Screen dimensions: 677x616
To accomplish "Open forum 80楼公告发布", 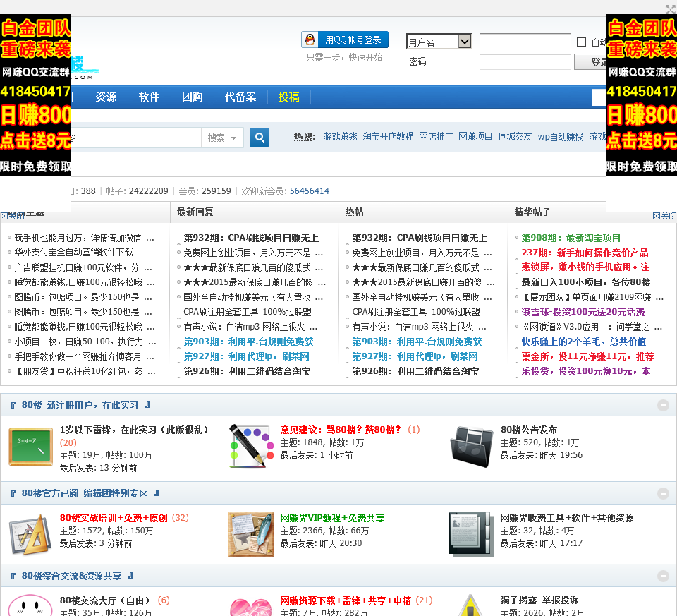I will pyautogui.click(x=529, y=430).
